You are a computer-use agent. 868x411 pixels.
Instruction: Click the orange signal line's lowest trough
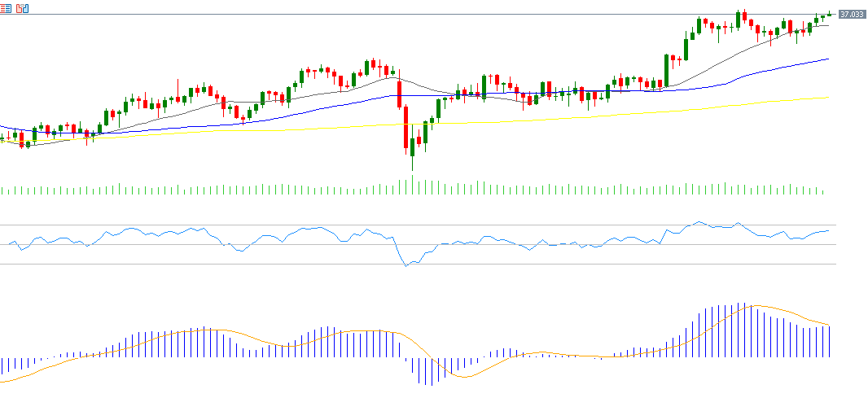tap(466, 377)
